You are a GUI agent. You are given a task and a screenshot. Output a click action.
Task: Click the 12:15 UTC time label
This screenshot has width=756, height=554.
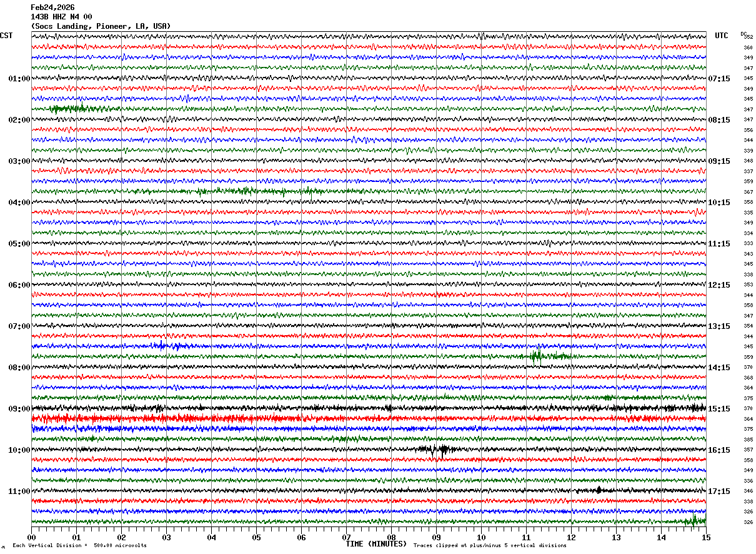719,285
